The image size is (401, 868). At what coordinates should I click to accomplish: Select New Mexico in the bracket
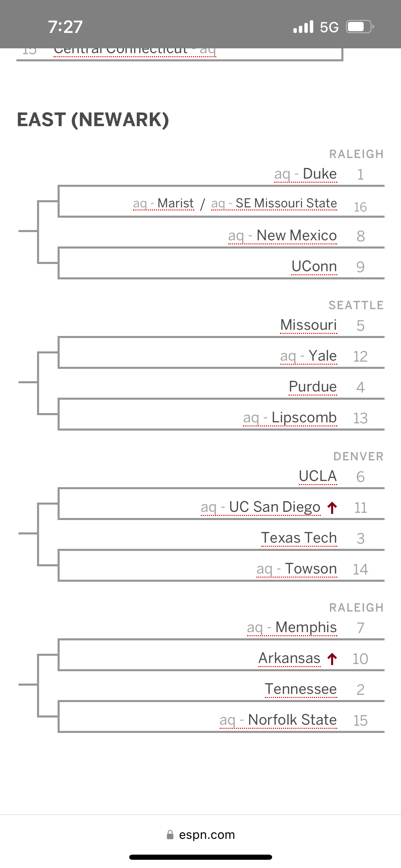[x=296, y=236]
